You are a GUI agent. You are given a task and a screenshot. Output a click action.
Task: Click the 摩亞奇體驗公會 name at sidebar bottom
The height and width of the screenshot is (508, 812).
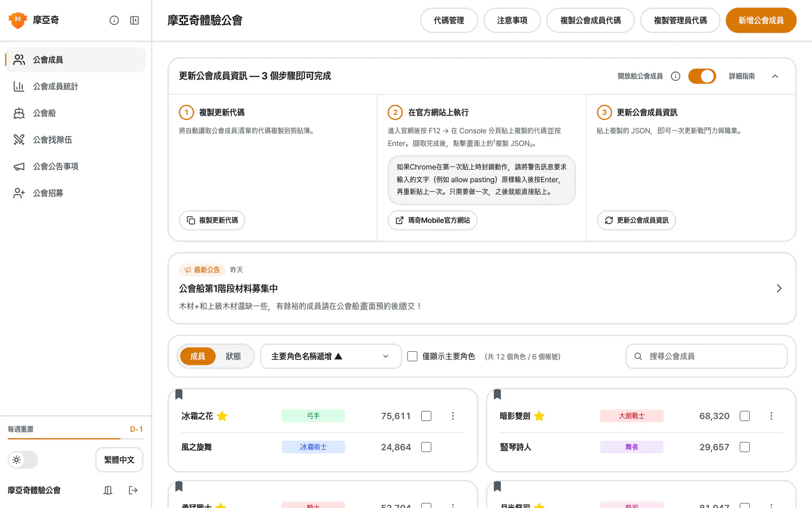click(34, 490)
